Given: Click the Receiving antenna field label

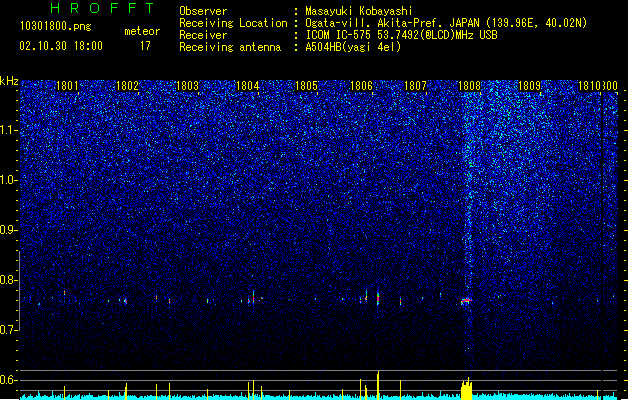Looking at the screenshot, I should pos(230,47).
